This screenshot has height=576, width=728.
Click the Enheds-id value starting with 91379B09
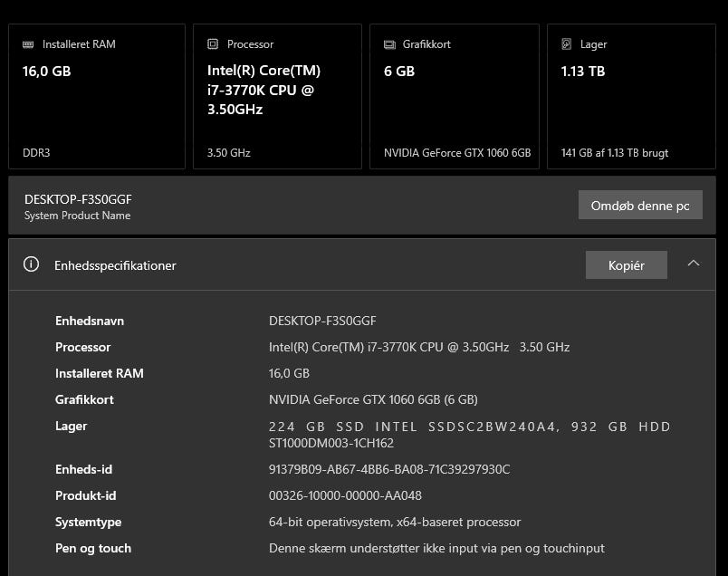point(389,469)
